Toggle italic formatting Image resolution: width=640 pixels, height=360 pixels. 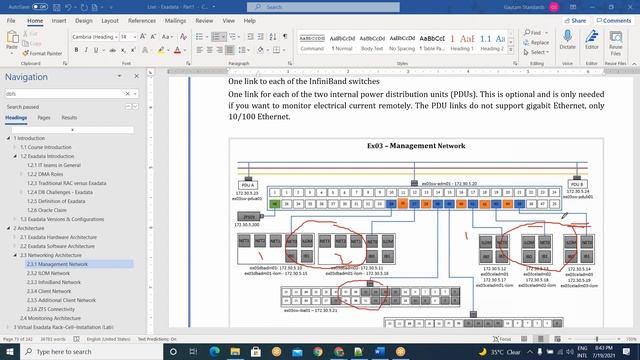[86, 50]
